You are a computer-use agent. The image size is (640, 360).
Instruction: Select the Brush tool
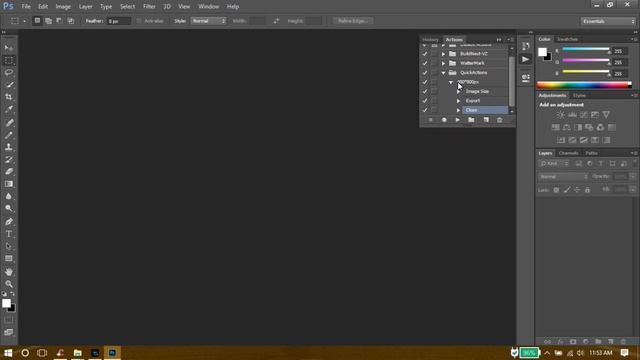(x=9, y=135)
